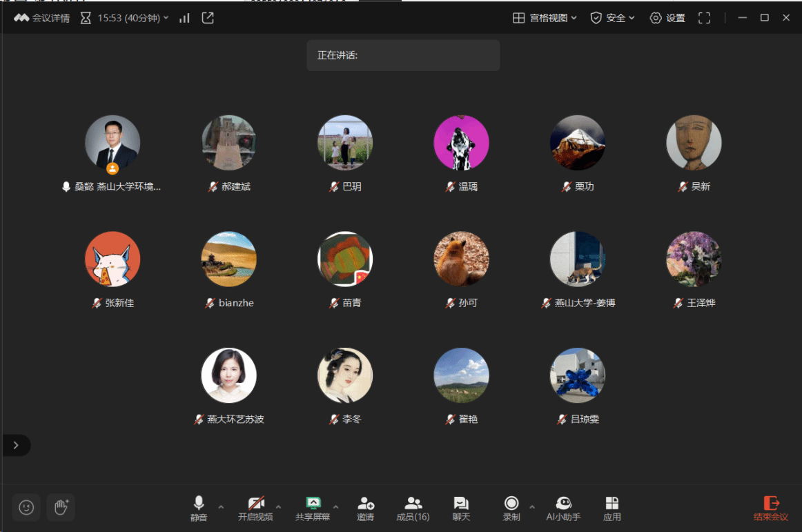
Task: Open the chat (聊天) icon
Action: coord(461,509)
